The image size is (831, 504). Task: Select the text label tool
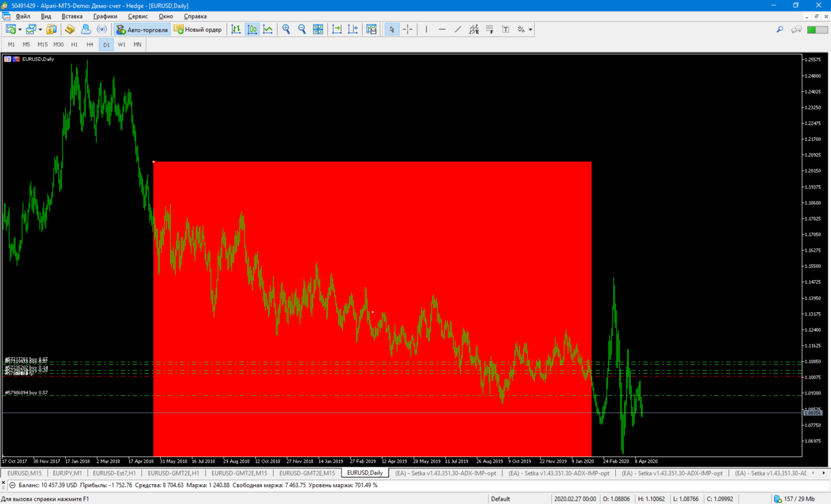click(x=506, y=30)
